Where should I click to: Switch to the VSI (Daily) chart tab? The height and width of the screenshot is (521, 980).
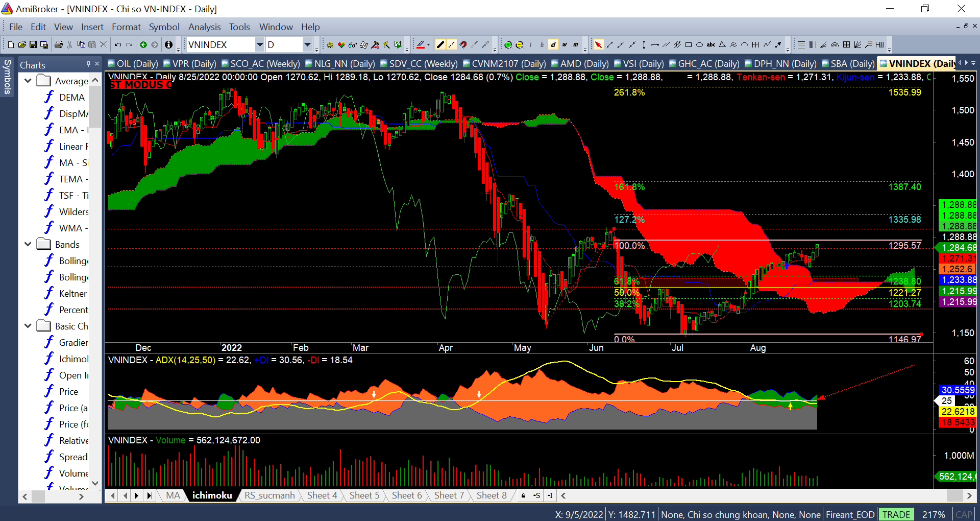[x=639, y=64]
